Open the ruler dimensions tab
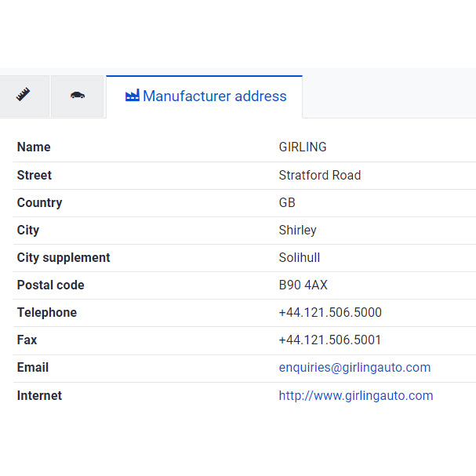This screenshot has height=476, width=476. [24, 96]
